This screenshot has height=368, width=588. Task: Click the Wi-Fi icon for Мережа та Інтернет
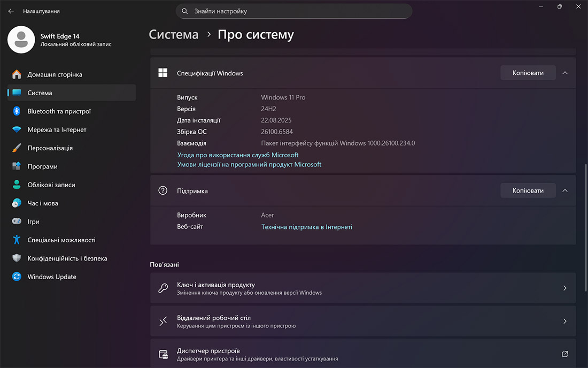click(x=17, y=129)
